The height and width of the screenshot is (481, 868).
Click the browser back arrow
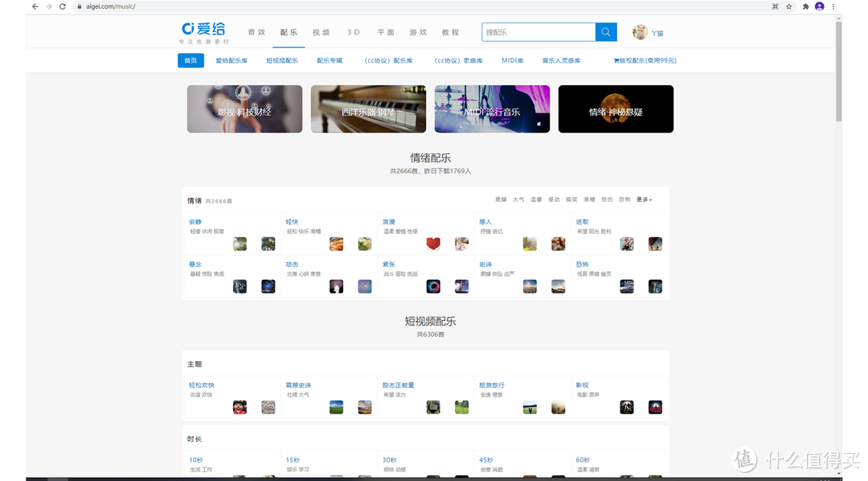35,6
